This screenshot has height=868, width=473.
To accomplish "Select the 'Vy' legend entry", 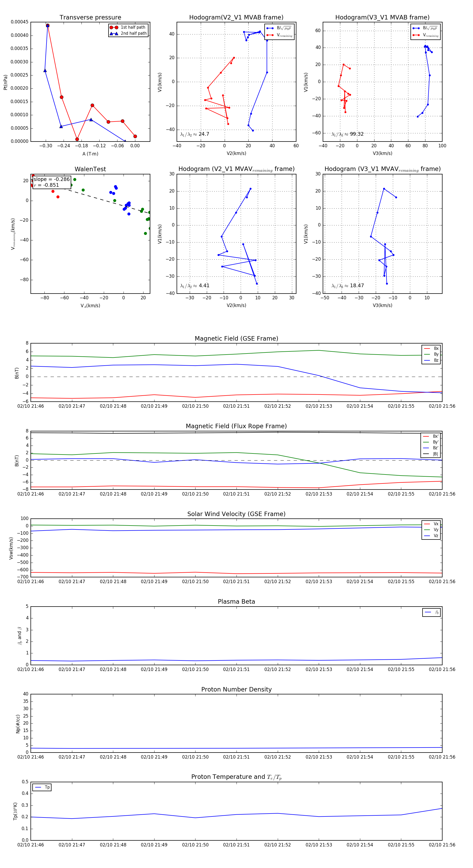I will [x=431, y=530].
